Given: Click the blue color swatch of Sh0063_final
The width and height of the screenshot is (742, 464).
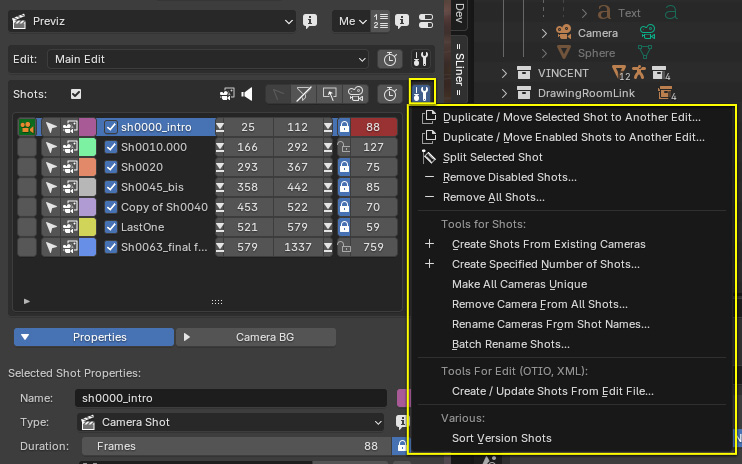Looking at the screenshot, I should [x=88, y=247].
